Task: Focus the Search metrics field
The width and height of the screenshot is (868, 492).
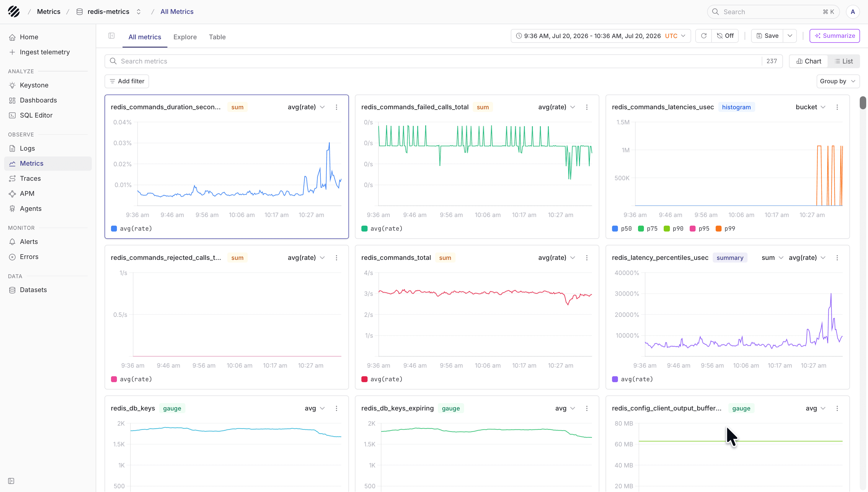Action: point(443,61)
